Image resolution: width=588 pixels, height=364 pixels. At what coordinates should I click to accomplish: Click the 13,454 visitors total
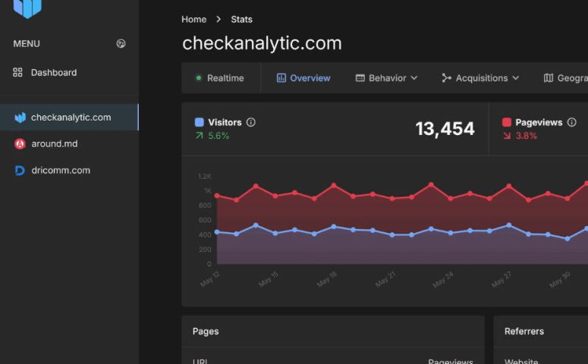click(445, 129)
